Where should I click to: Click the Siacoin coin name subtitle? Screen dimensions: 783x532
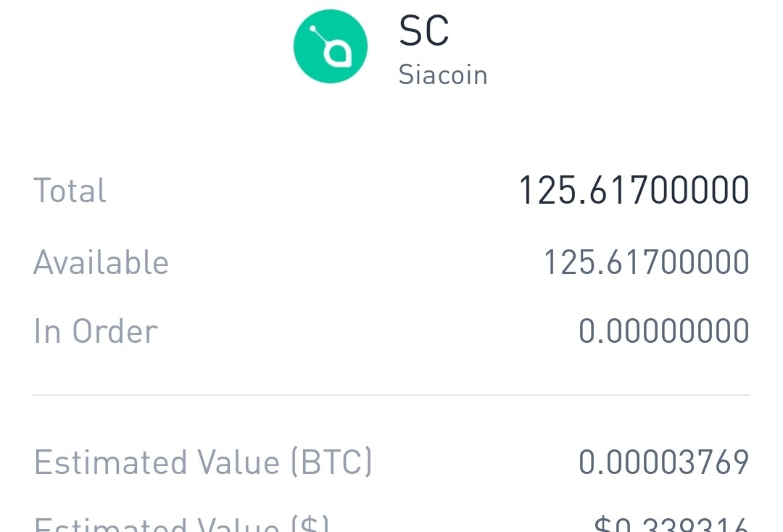443,75
